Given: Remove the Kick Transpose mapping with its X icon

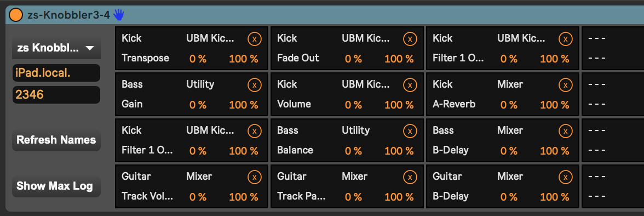Looking at the screenshot, I should pos(254,39).
